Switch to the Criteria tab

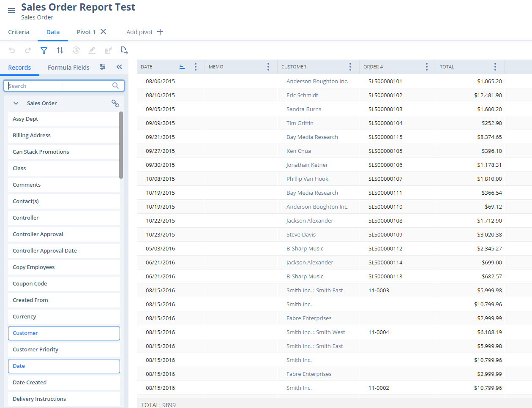19,32
